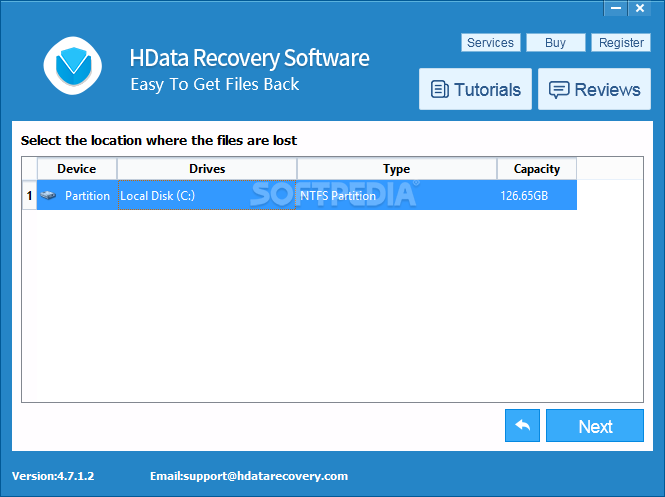Click row number 1 header
665x497 pixels.
[29, 195]
